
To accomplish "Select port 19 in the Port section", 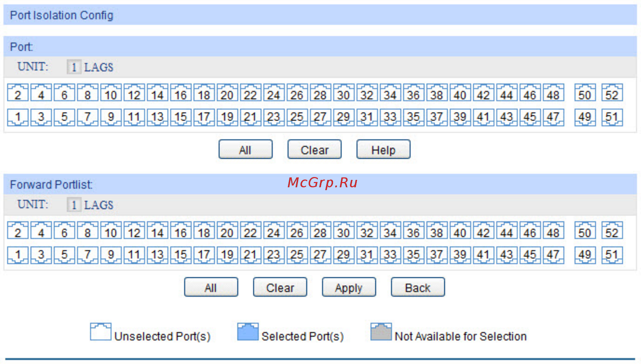I will coord(227,117).
